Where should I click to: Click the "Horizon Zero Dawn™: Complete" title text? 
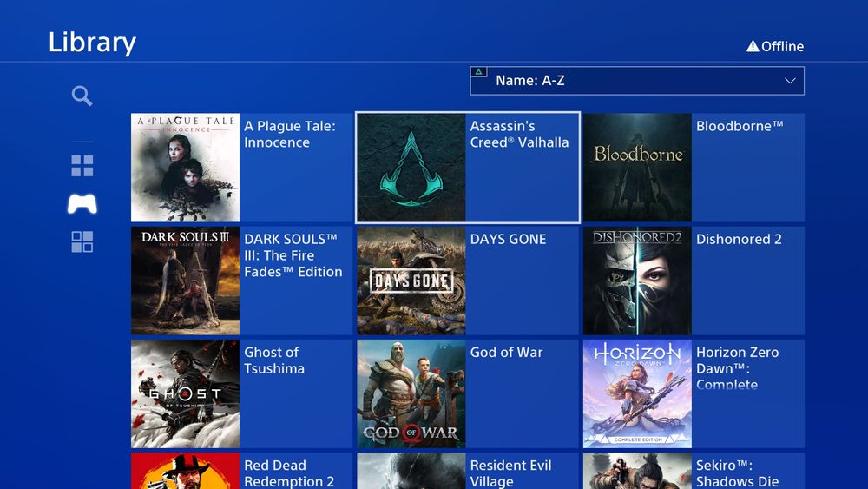pos(737,368)
